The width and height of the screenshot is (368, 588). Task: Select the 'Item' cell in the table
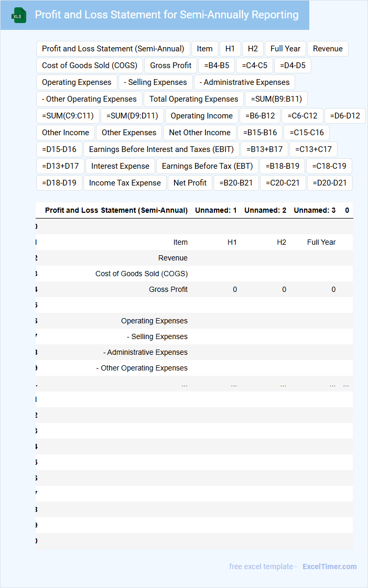click(x=180, y=242)
